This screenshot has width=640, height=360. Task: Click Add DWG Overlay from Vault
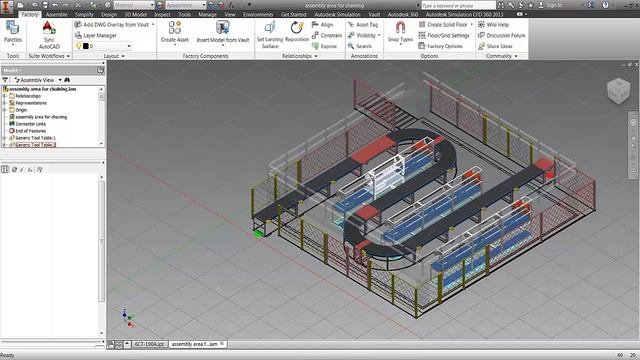pyautogui.click(x=112, y=24)
